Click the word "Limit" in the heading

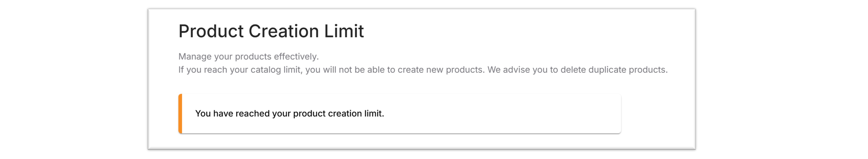344,31
